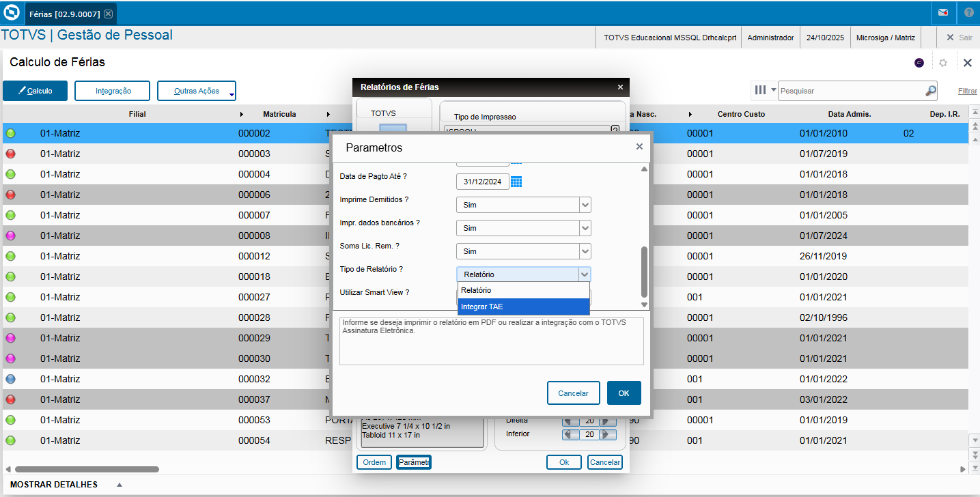
Task: Click the search magnifier icon
Action: 930,91
